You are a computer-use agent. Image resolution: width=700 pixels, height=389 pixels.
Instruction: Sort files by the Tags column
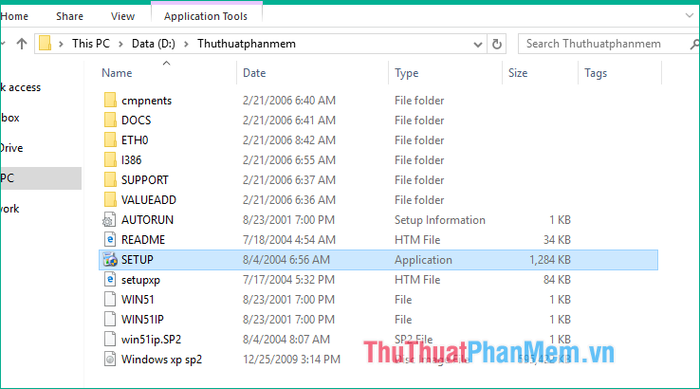click(596, 73)
